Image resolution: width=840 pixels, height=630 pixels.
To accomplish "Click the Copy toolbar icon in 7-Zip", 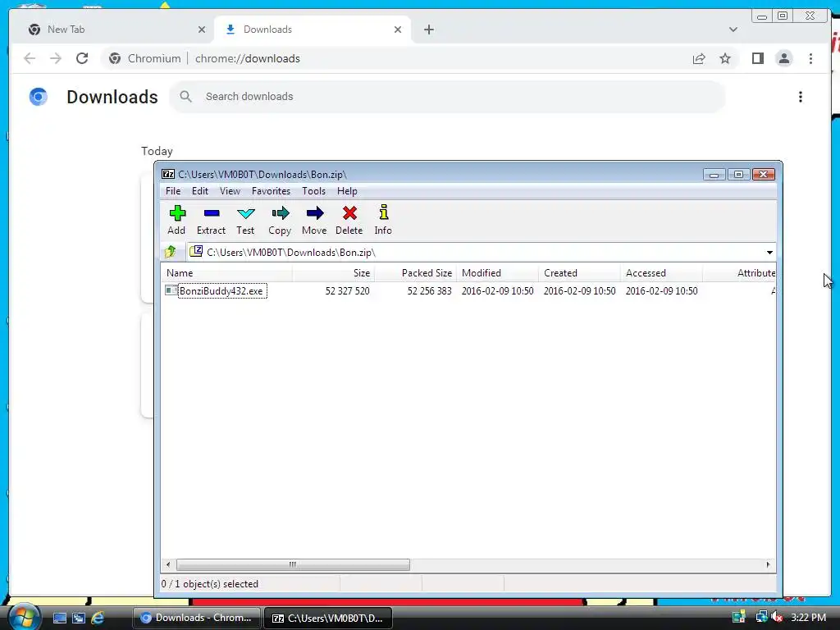I will click(x=280, y=220).
